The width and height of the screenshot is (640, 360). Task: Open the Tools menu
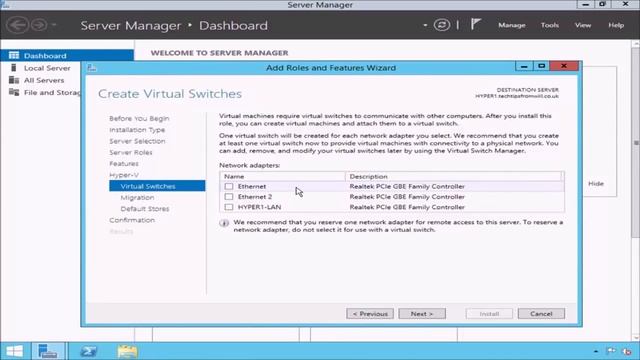pos(549,25)
